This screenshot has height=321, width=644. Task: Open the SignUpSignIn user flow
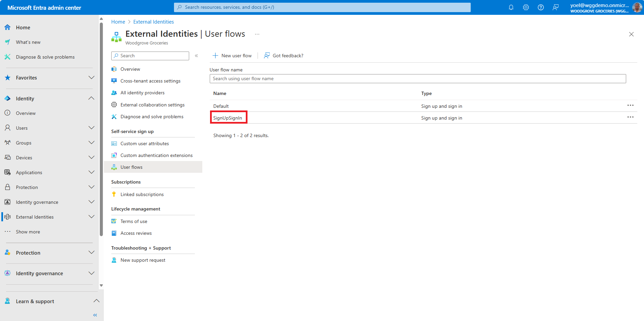[228, 118]
